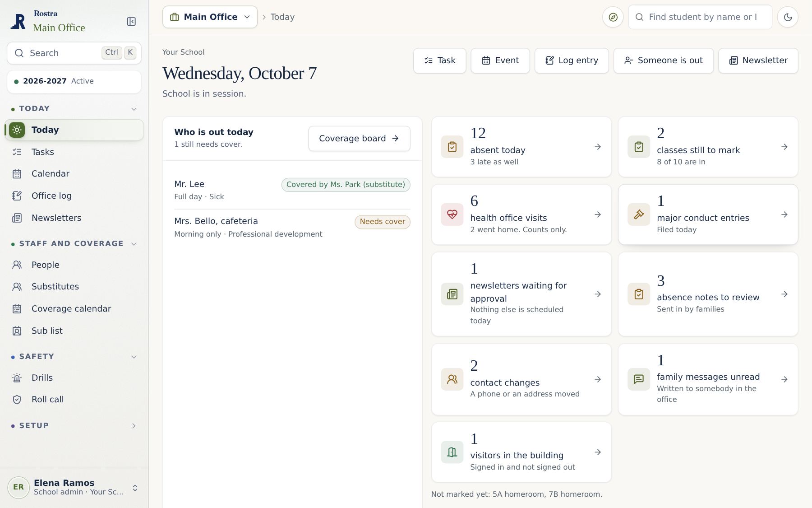Open Drills siren icon in sidebar
This screenshot has height=508, width=812.
coord(17,378)
